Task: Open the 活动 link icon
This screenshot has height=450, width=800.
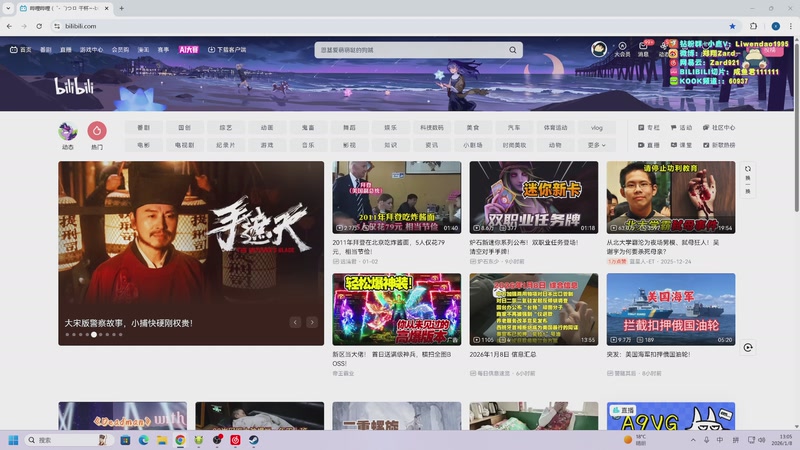Action: (673, 128)
